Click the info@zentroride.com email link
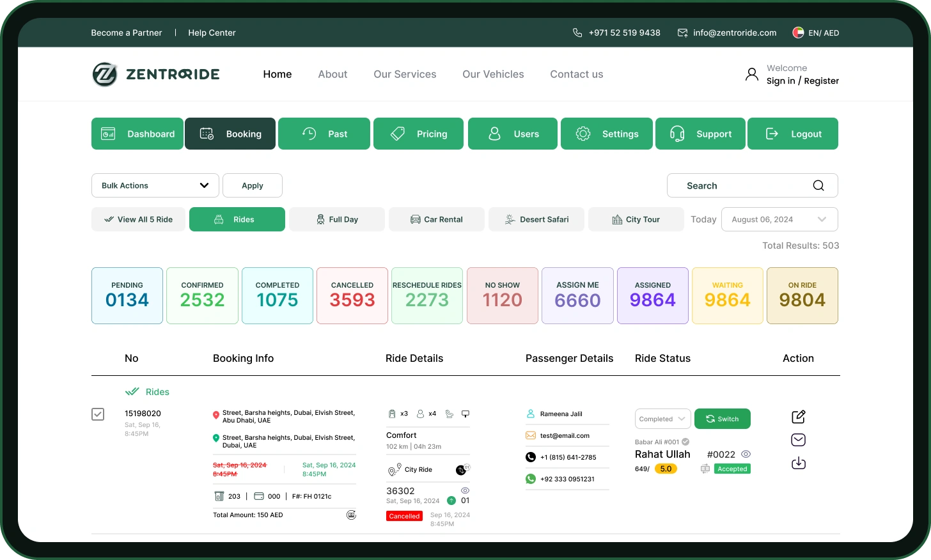The image size is (931, 560). coord(727,33)
